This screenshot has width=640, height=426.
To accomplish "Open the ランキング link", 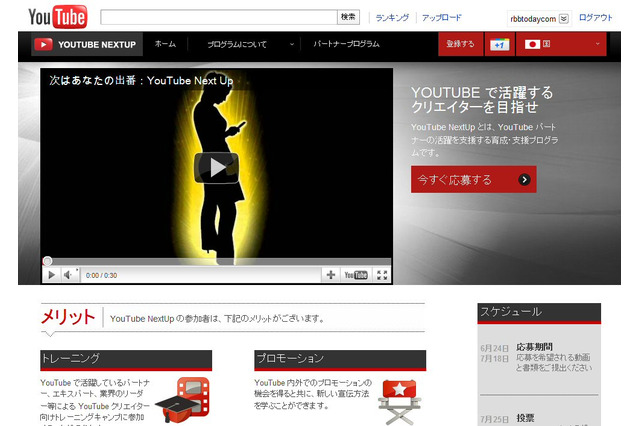I will pos(392,18).
